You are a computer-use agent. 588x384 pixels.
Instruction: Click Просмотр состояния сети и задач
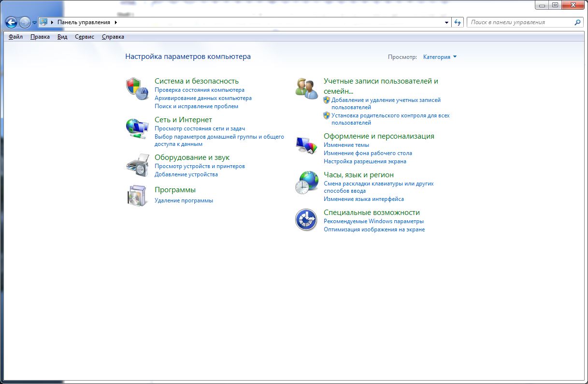[200, 128]
